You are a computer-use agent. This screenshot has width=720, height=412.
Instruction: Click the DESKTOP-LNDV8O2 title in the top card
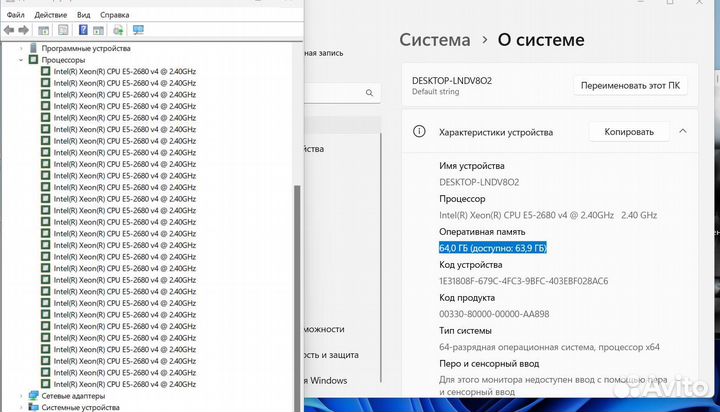click(452, 80)
